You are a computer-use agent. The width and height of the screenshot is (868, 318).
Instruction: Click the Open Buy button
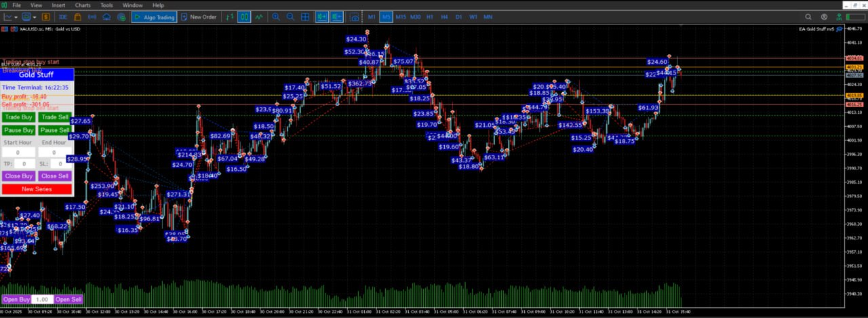[16, 299]
